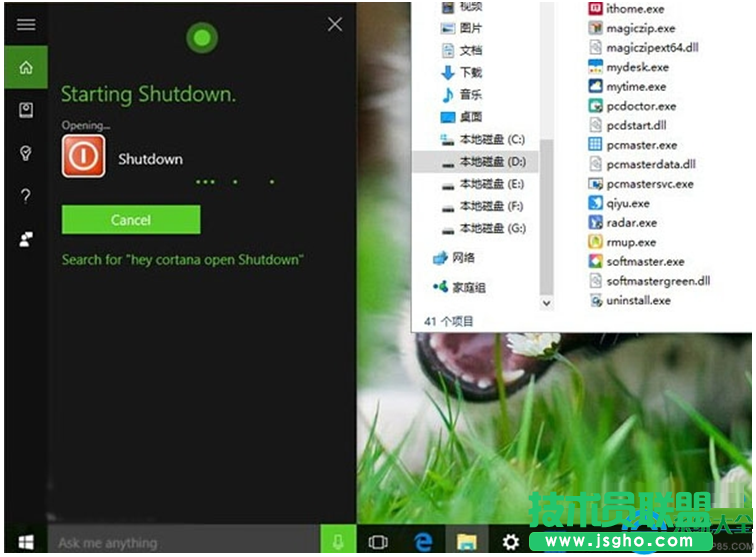
Task: Select 本地磁盘 (E:) in Explorer tree
Action: pos(483,184)
